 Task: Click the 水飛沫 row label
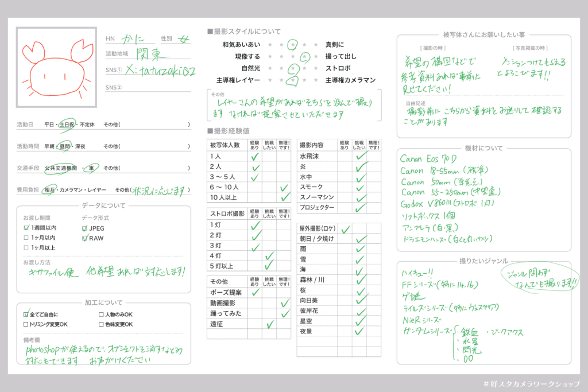point(309,156)
